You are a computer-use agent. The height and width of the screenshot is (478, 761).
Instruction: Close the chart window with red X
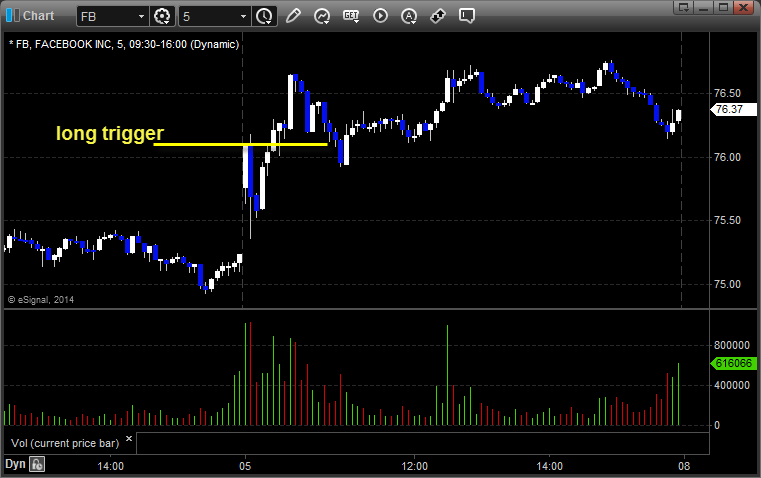pos(744,7)
